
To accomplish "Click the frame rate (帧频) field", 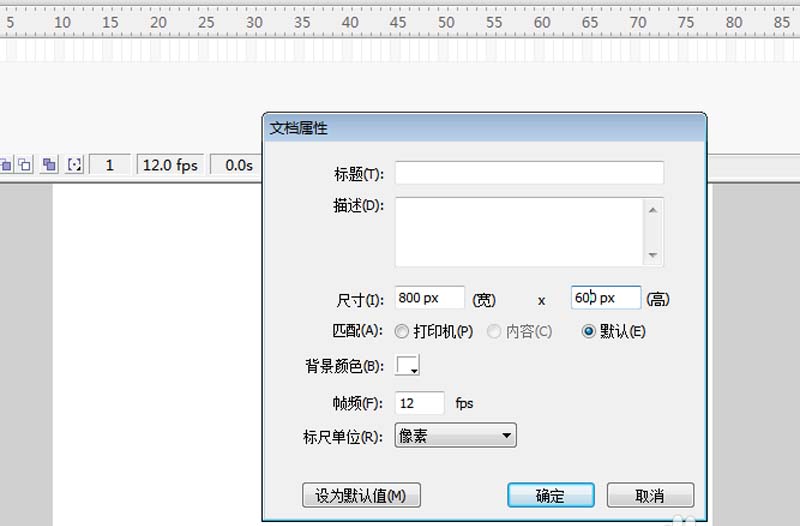I will pos(419,403).
